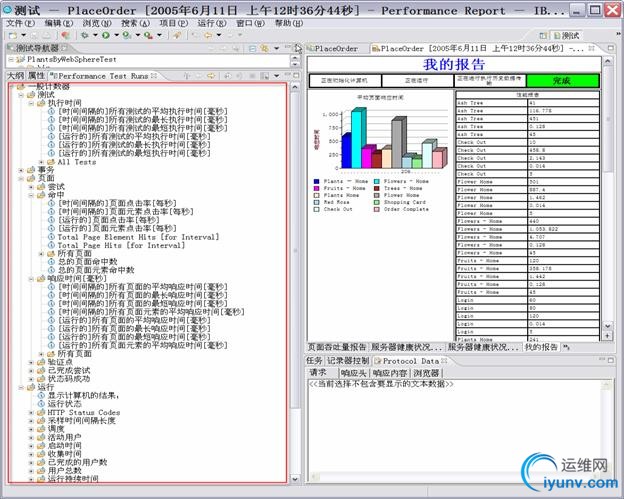Maximize the Protocol Data view pane
The image size is (624, 499).
click(x=611, y=360)
